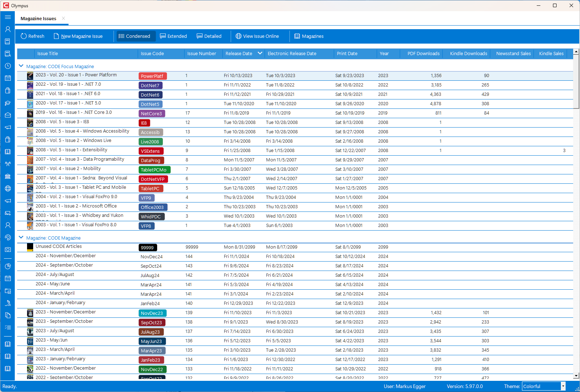Open the clock history sidebar icon

pyautogui.click(x=8, y=66)
